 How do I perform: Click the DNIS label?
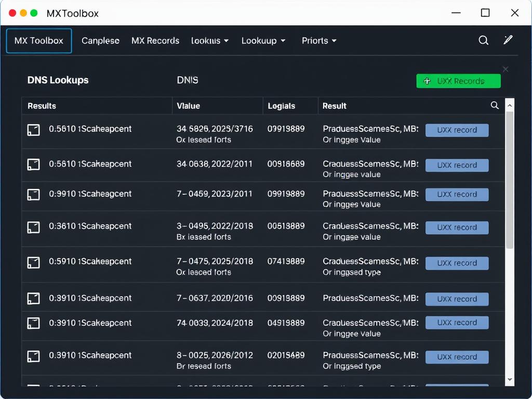pyautogui.click(x=188, y=80)
